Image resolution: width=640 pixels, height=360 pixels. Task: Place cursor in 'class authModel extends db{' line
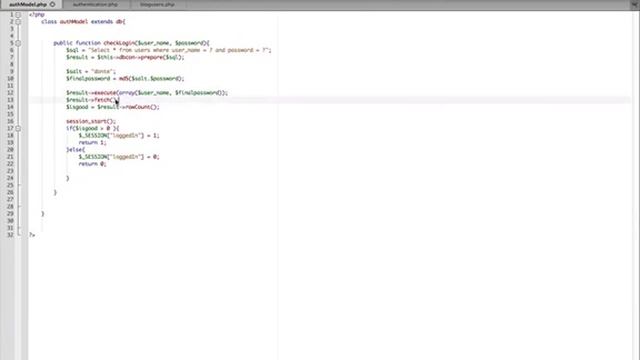tap(83, 22)
